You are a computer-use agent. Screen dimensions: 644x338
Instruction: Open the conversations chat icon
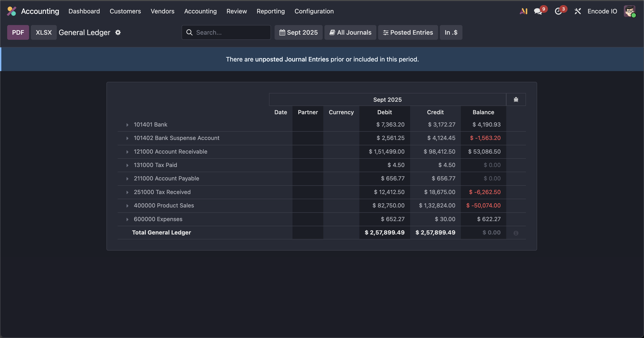[538, 11]
